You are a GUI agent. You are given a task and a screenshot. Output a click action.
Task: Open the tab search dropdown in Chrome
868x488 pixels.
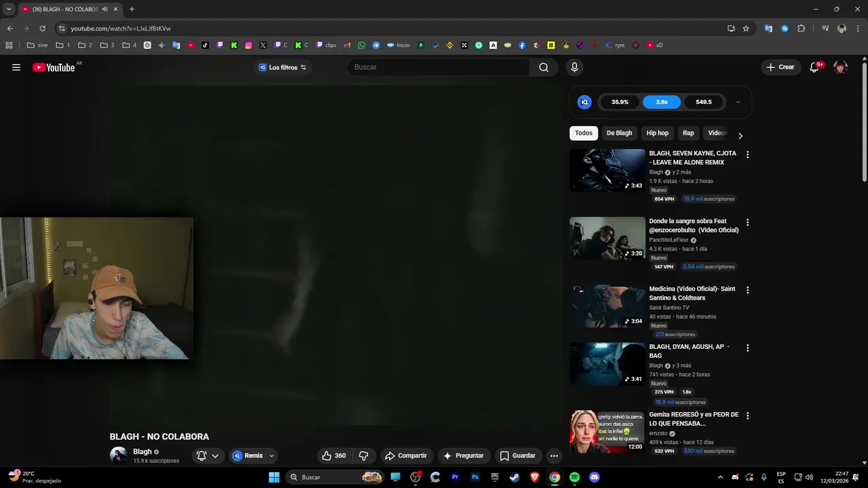[9, 9]
